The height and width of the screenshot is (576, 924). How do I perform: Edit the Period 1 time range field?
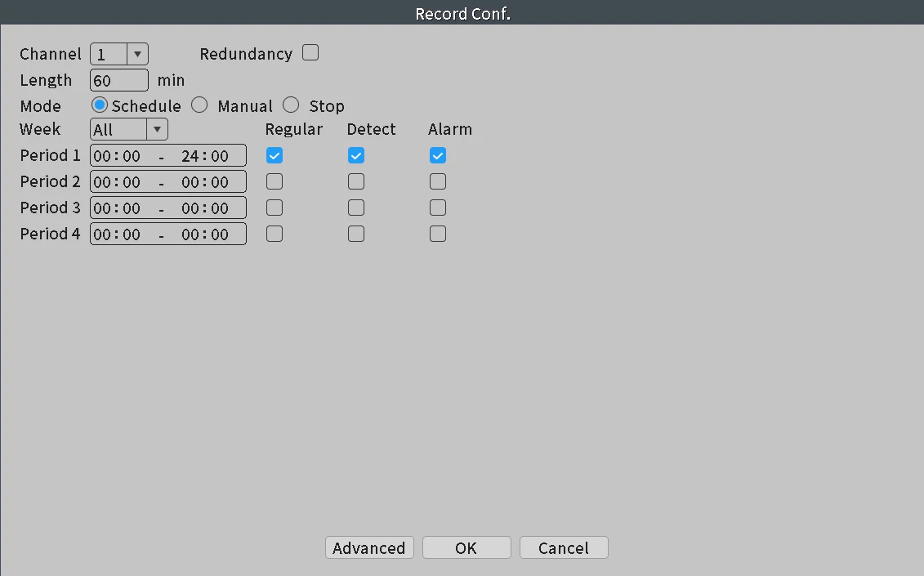click(168, 156)
